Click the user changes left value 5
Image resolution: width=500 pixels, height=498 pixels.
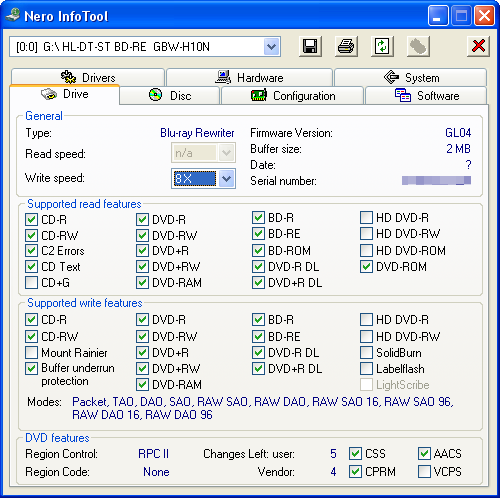(333, 454)
